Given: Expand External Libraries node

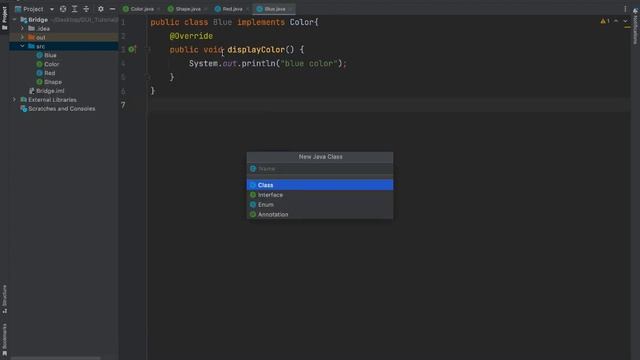Looking at the screenshot, I should coord(14,100).
